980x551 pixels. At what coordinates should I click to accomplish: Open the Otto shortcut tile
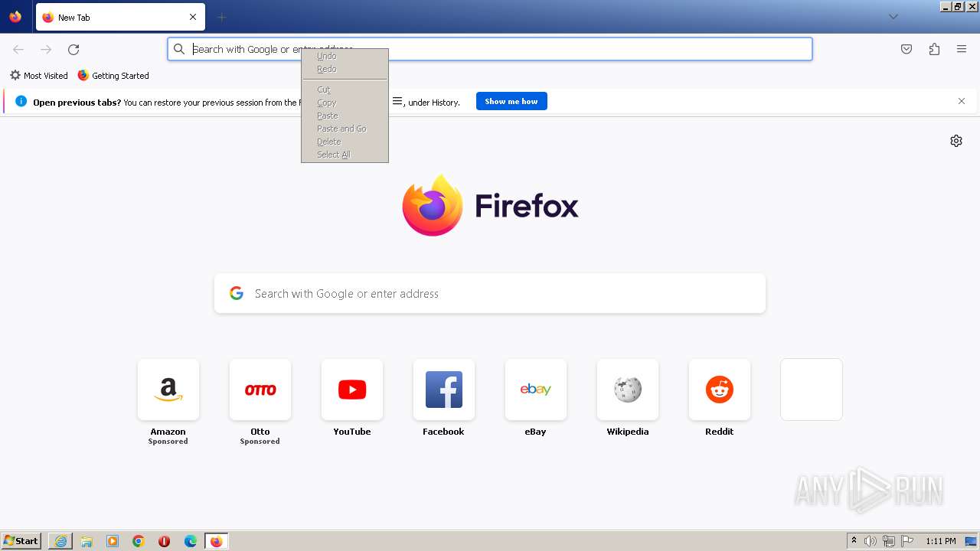tap(260, 390)
